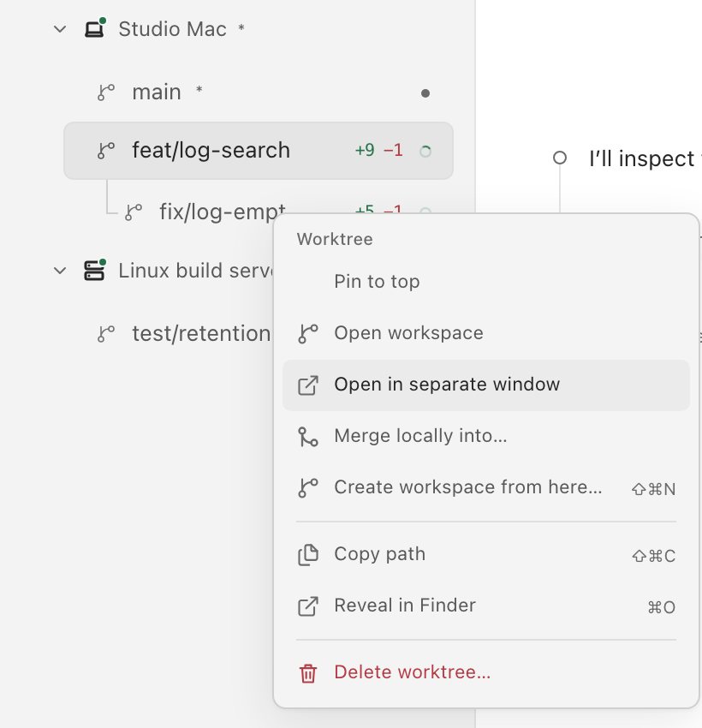Choose Merge locally into…
The width and height of the screenshot is (702, 728).
(486, 437)
